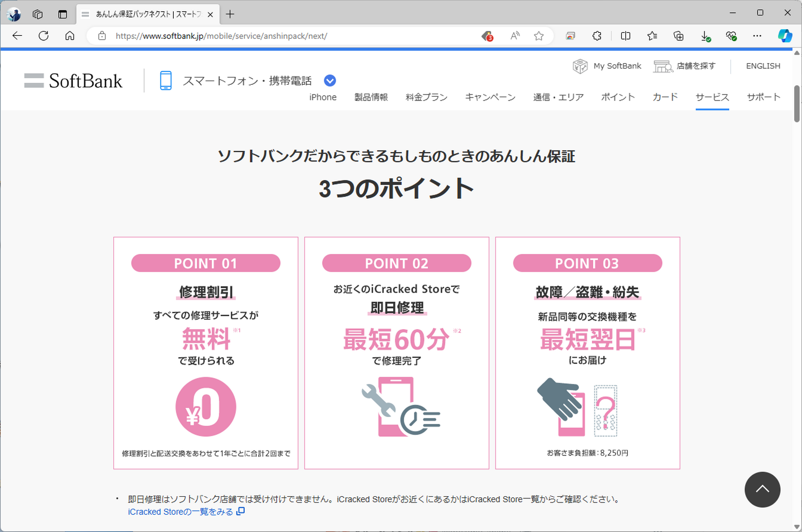The width and height of the screenshot is (802, 532).
Task: Open iCracked Storeの一覧をみる link
Action: 186,512
